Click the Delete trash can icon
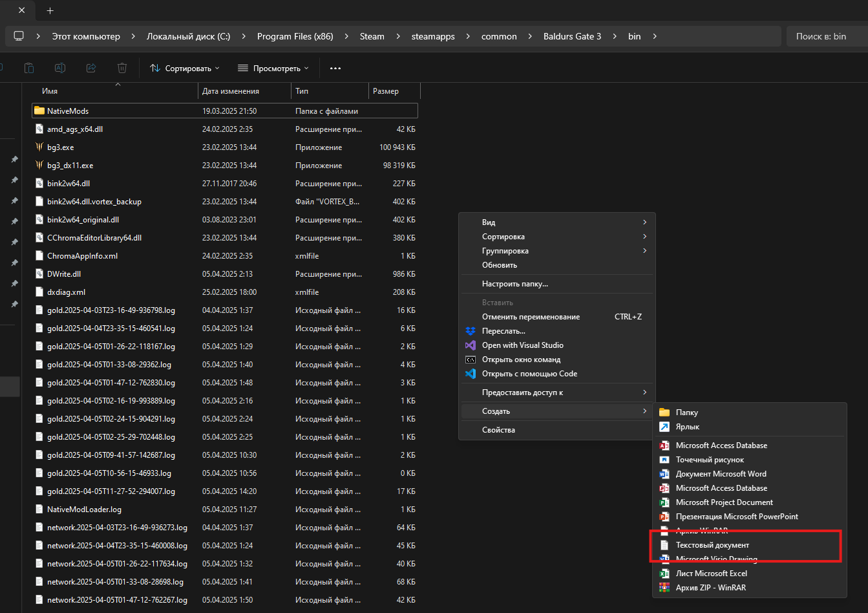The width and height of the screenshot is (868, 613). coord(122,68)
